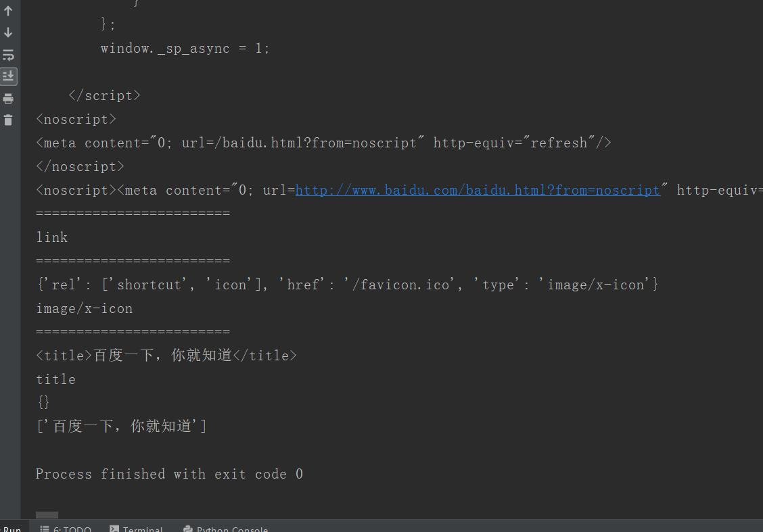Switch to the 6: TODO tab

point(66,529)
